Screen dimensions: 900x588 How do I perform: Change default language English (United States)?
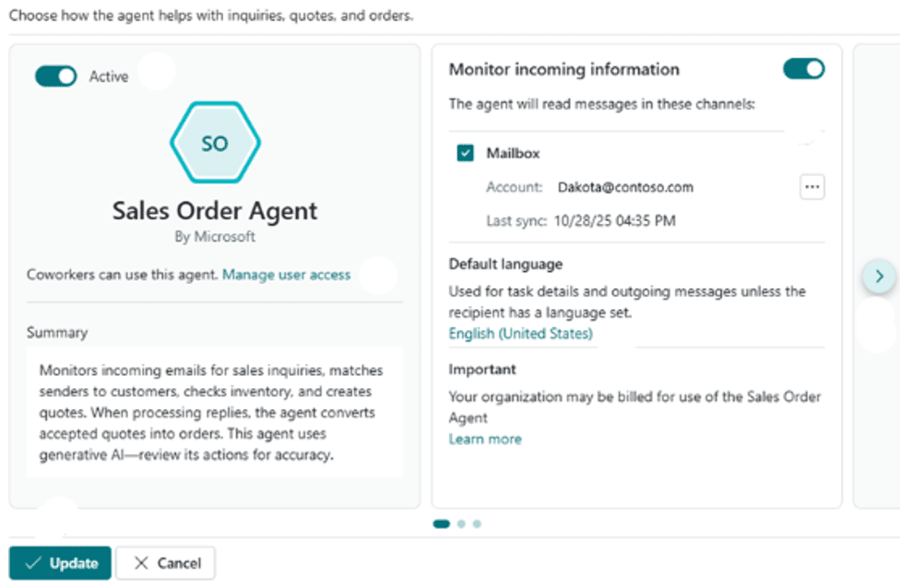[x=520, y=334]
